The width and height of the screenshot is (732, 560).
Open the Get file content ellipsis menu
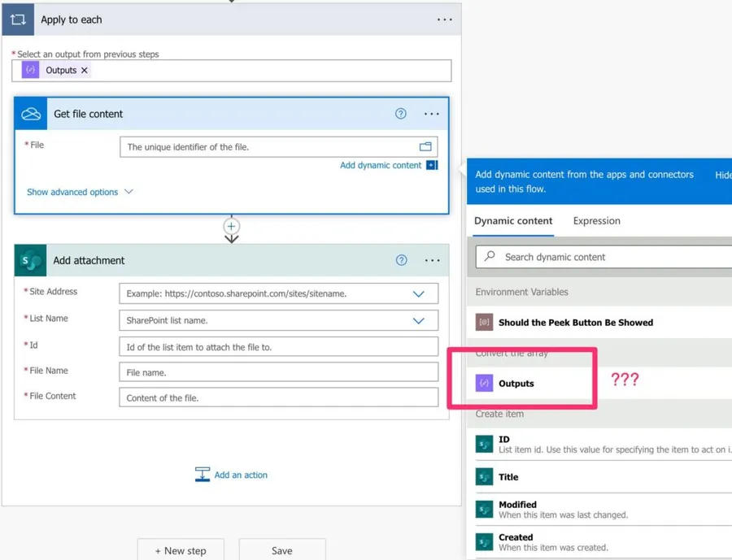pos(431,114)
